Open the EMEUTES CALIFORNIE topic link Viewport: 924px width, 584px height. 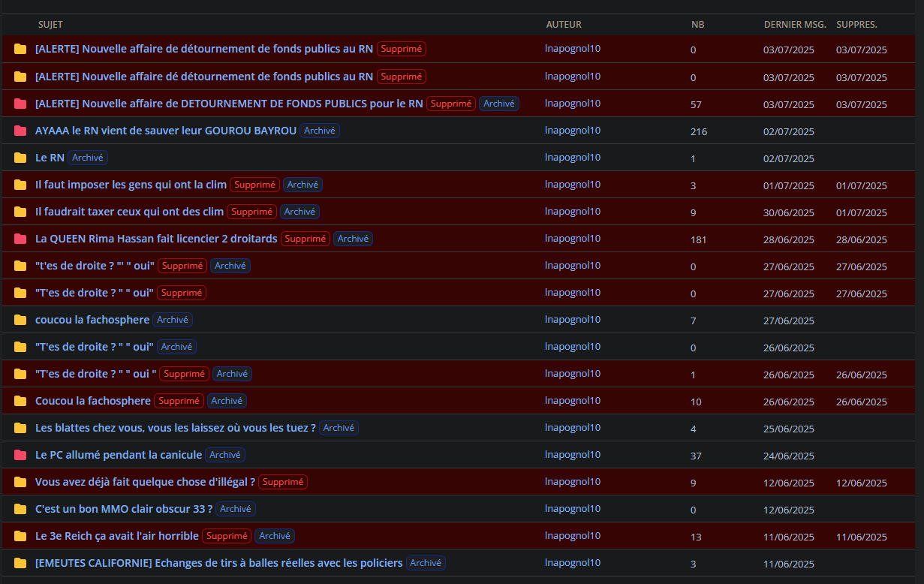point(219,563)
